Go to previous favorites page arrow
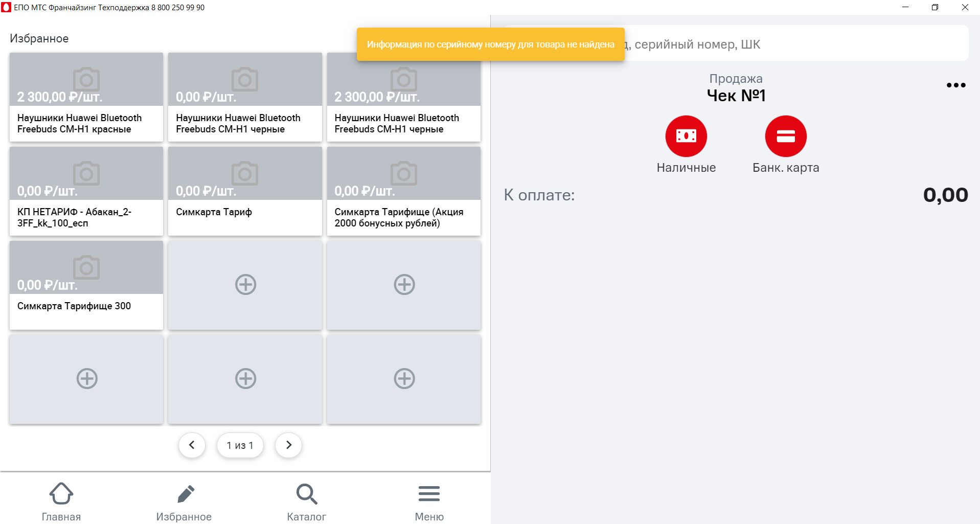The width and height of the screenshot is (980, 524). [192, 445]
